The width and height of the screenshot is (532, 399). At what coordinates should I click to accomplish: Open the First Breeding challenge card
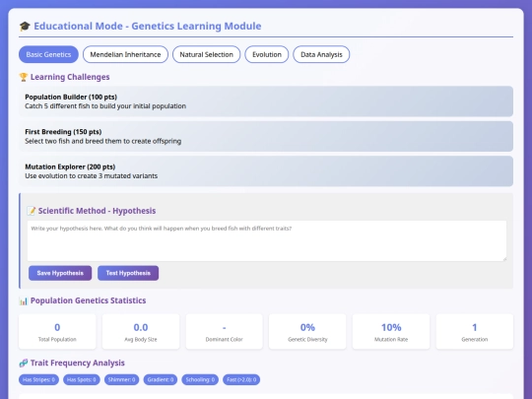pos(266,136)
